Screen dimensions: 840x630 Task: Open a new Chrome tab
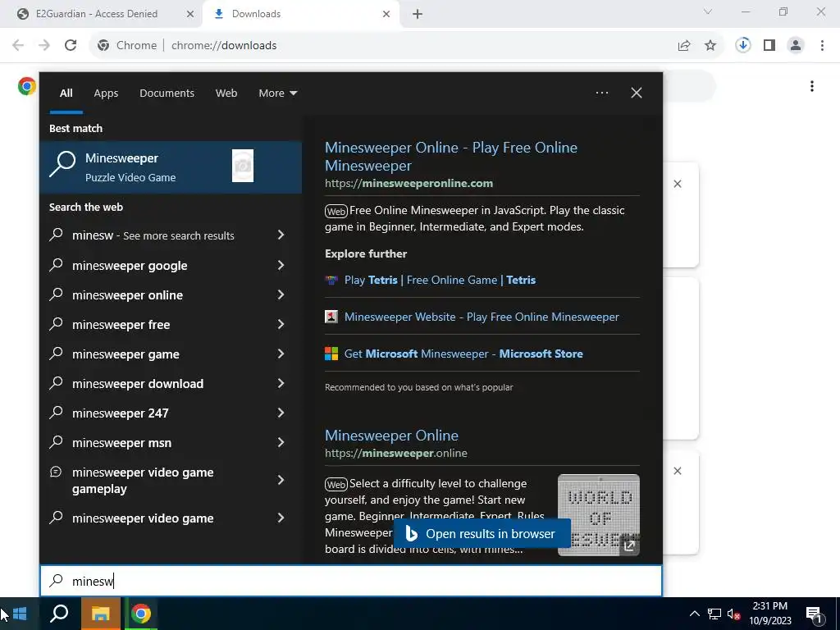(418, 14)
